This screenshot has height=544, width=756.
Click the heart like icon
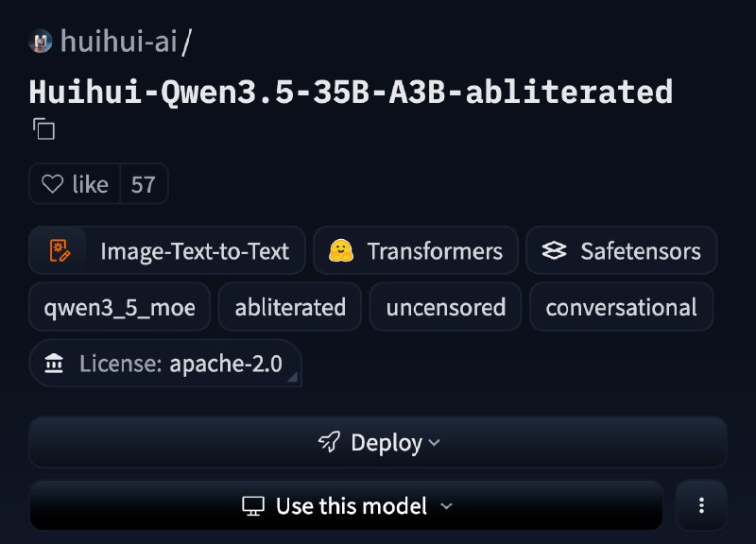pyautogui.click(x=53, y=184)
